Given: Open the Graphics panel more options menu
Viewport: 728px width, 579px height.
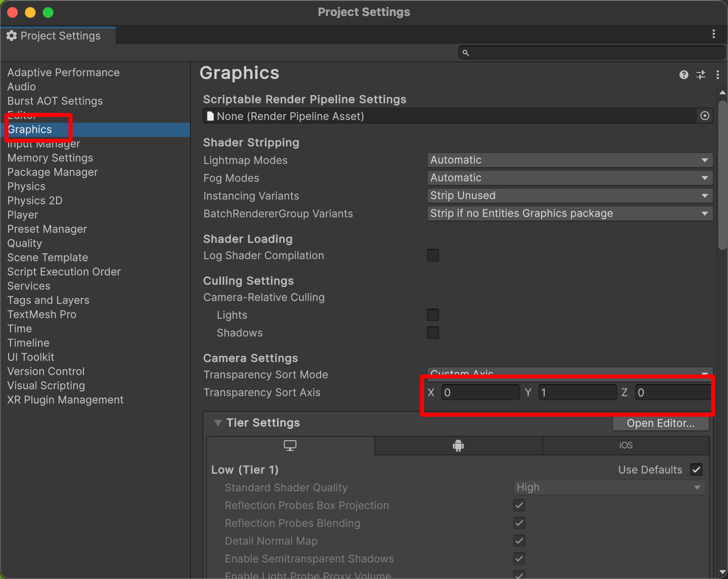Looking at the screenshot, I should (x=718, y=75).
